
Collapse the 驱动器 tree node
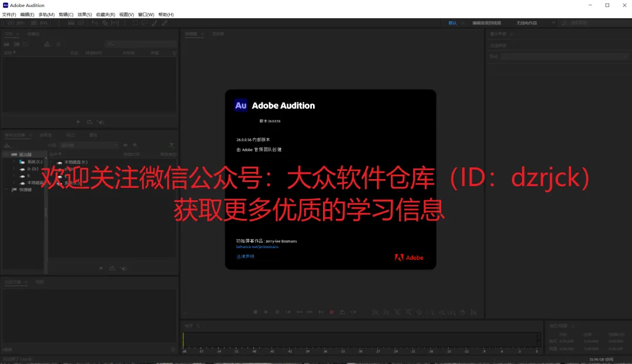6,154
